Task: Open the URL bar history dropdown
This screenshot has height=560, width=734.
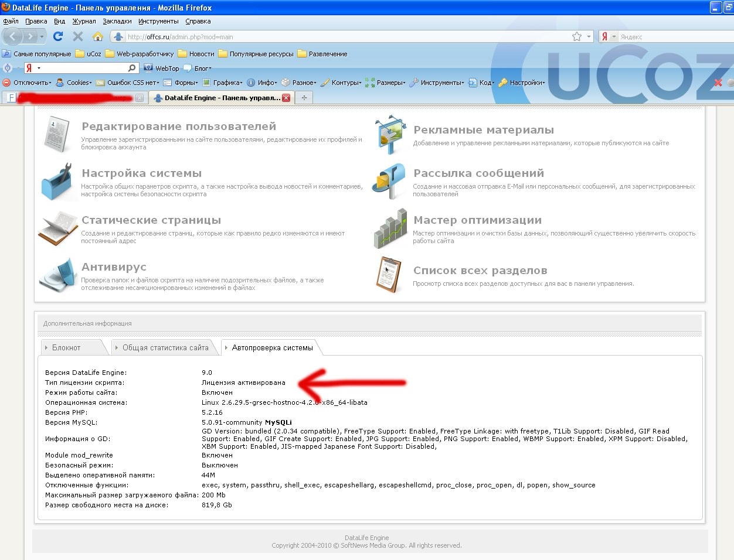Action: pos(589,36)
